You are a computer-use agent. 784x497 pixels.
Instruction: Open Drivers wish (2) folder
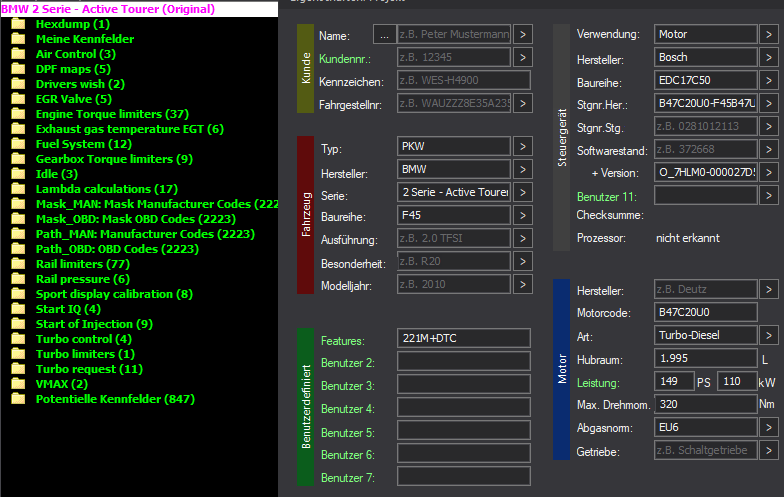pos(80,84)
